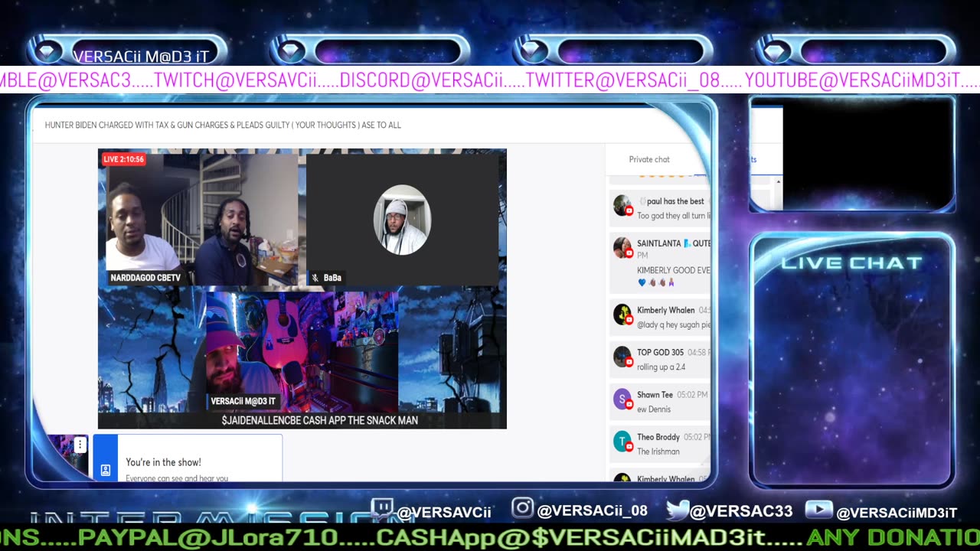
Task: Open Theo Broddy's teal T avatar
Action: point(622,441)
